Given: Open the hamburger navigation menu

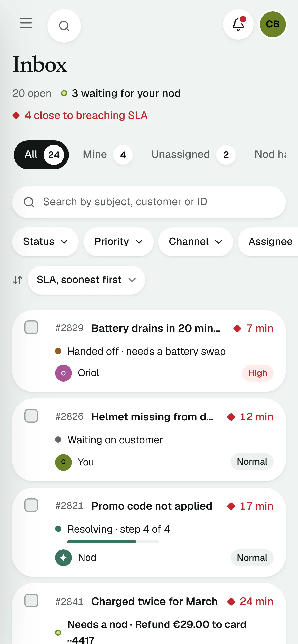Looking at the screenshot, I should 26,23.
